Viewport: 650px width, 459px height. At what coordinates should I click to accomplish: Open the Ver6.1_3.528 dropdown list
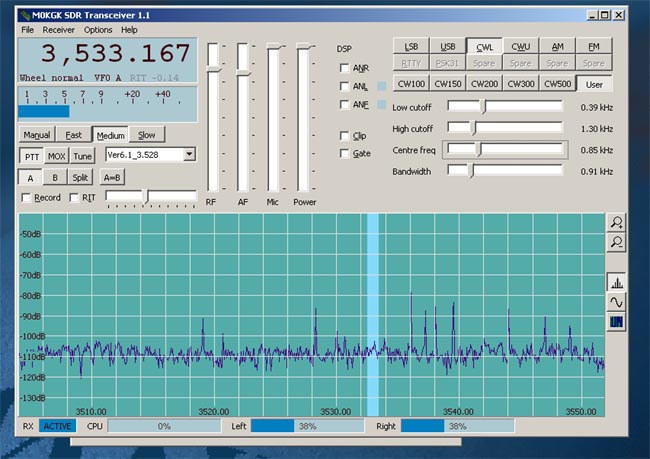tap(189, 154)
